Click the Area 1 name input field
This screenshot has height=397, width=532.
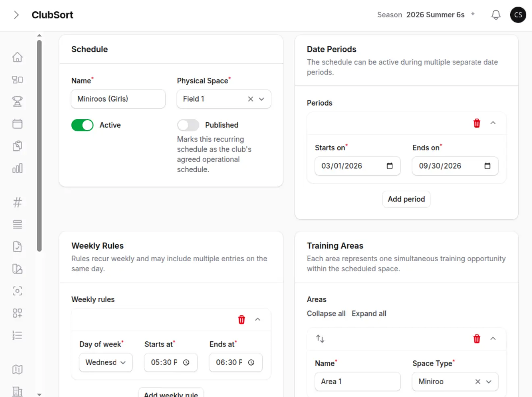(x=357, y=382)
